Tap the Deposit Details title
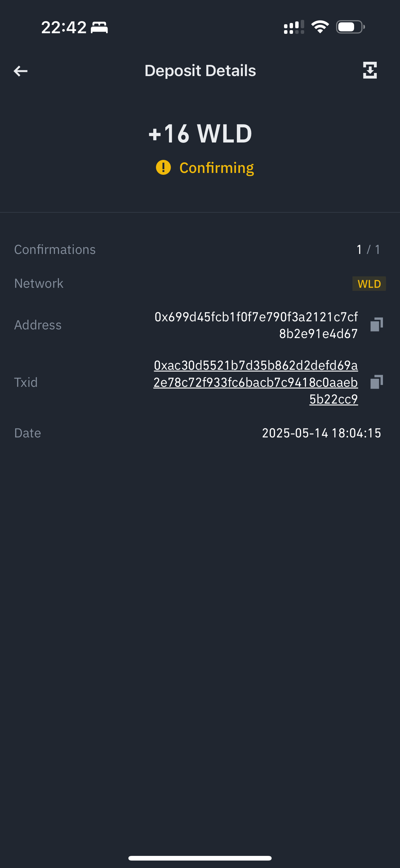Viewport: 400px width, 868px height. click(x=200, y=70)
